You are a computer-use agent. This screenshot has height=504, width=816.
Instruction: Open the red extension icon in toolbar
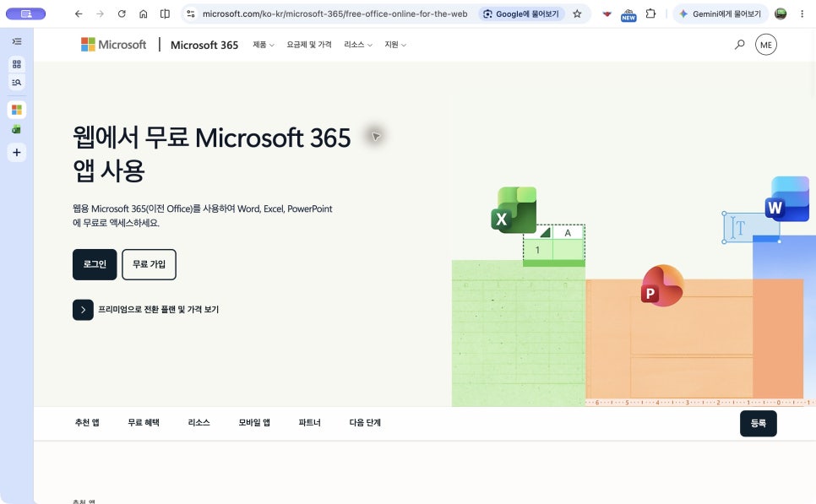tap(607, 14)
